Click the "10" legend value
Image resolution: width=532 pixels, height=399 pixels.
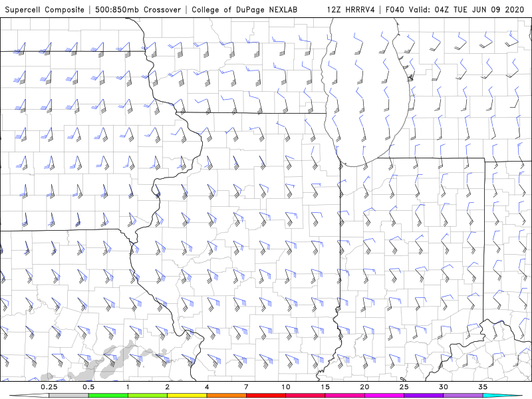click(286, 387)
